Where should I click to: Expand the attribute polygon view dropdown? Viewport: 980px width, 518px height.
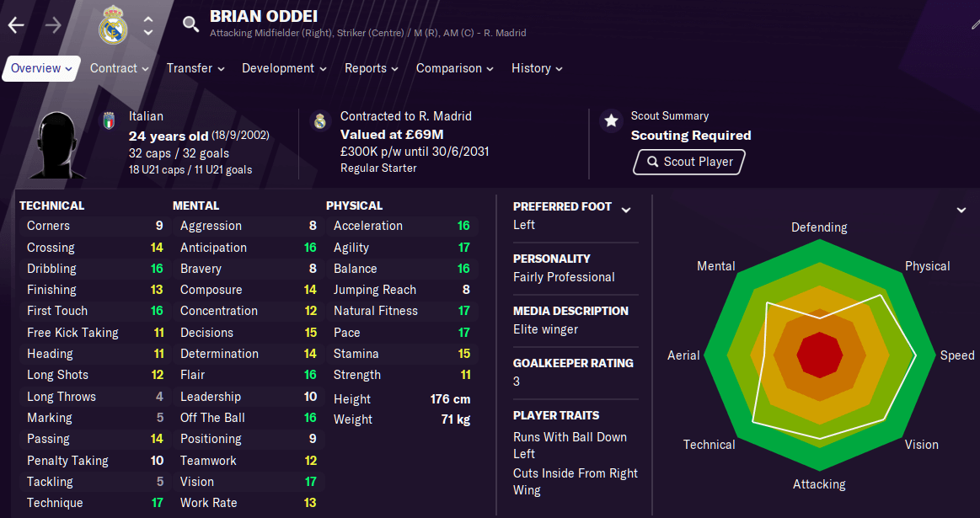coord(961,210)
